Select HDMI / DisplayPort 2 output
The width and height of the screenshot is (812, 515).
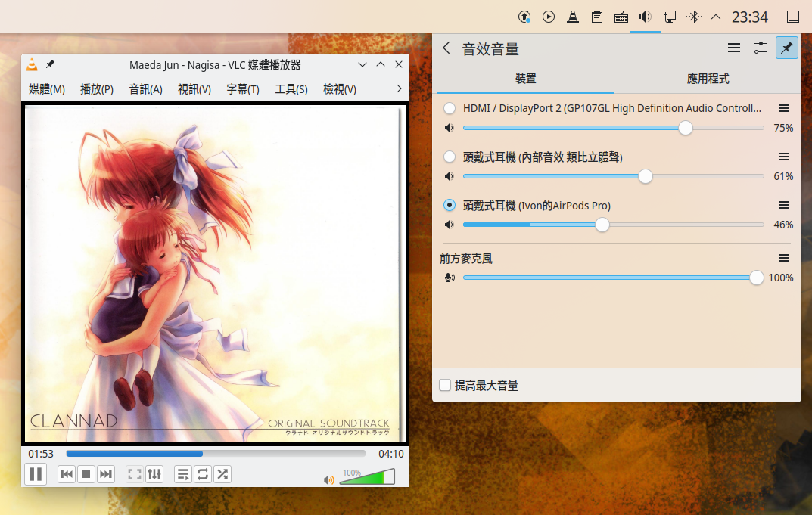click(450, 108)
